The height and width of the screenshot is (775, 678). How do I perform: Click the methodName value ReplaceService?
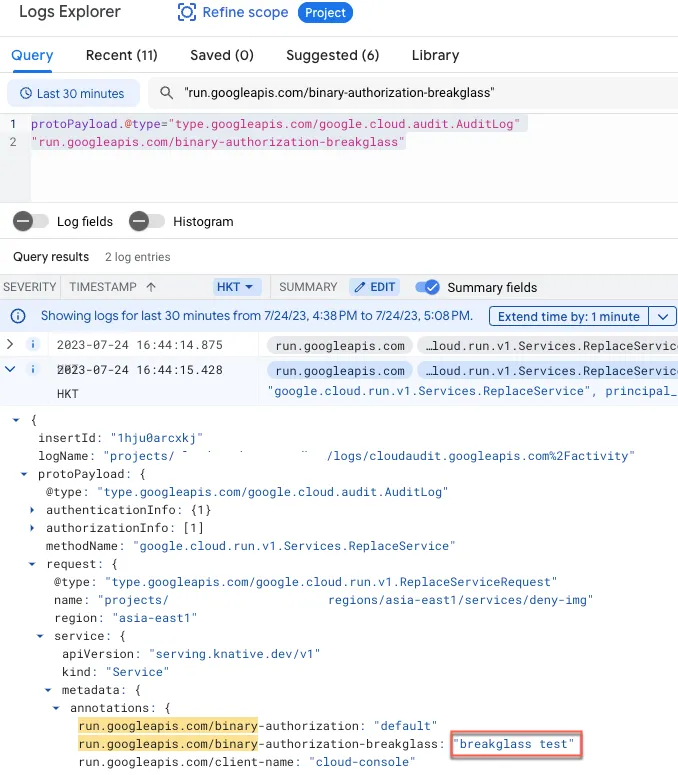294,546
